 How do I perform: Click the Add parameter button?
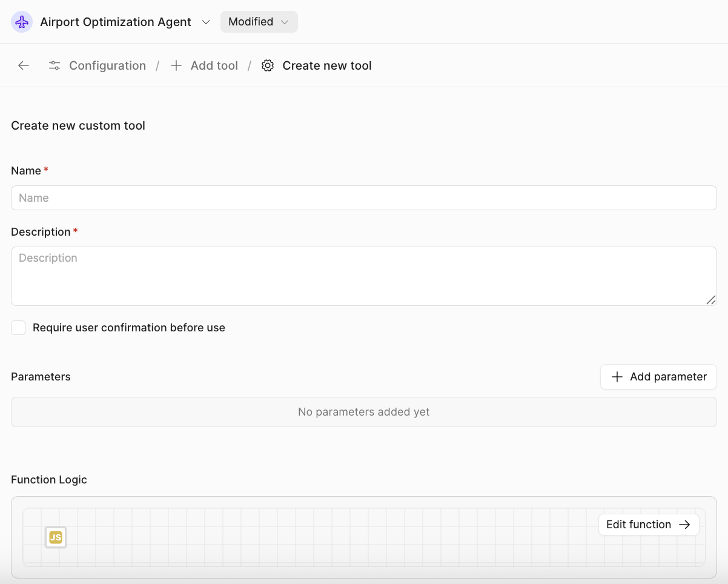pyautogui.click(x=658, y=377)
